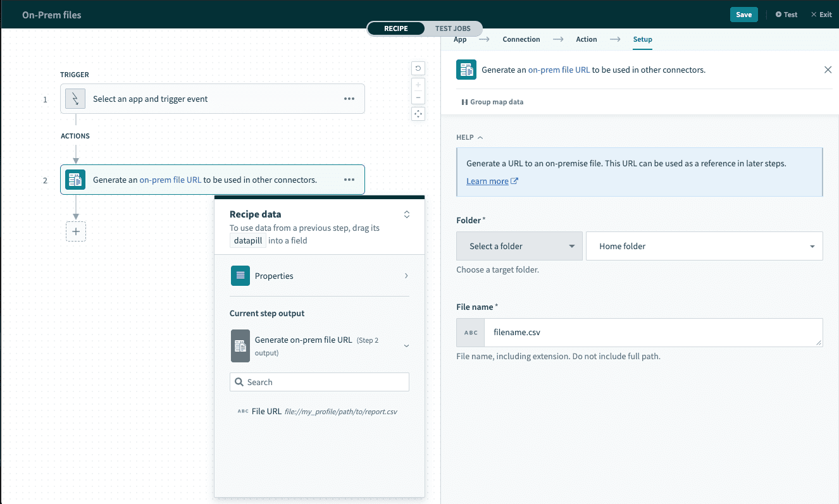Viewport: 839px width, 504px height.
Task: Open the three-dot menu on trigger step
Action: pos(349,99)
